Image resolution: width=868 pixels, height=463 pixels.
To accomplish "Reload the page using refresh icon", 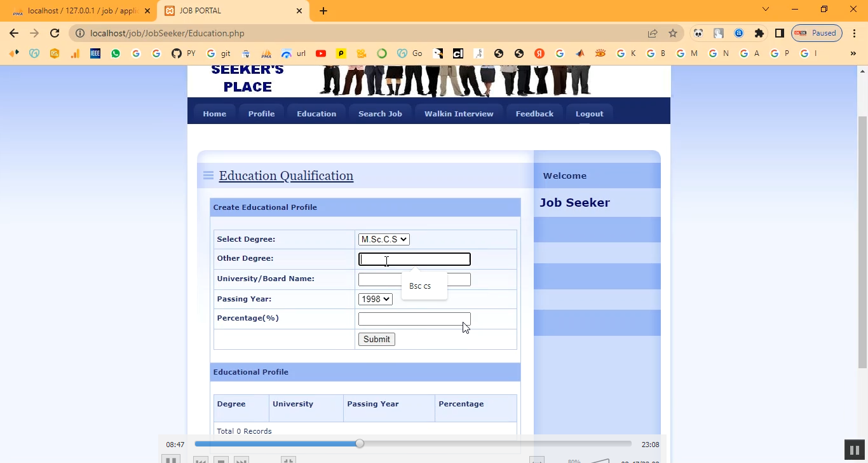I will click(x=55, y=33).
